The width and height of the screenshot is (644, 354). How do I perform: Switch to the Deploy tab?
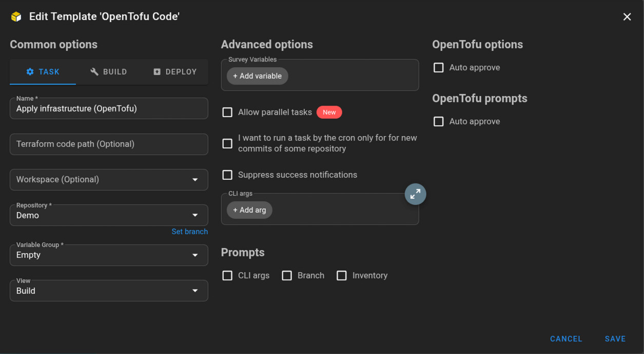(x=175, y=72)
